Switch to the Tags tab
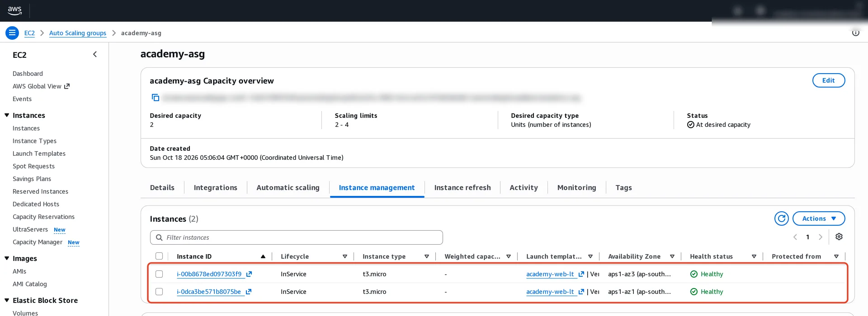This screenshot has width=868, height=316. click(624, 187)
